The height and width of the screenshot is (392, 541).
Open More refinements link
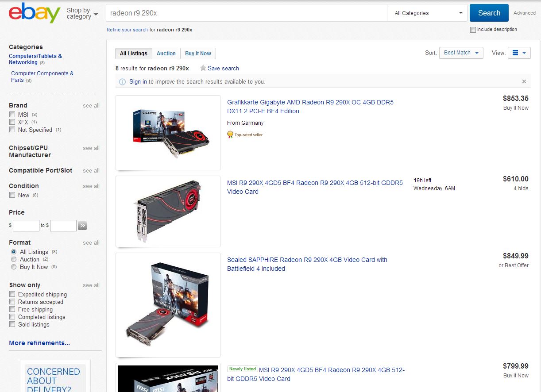click(39, 343)
